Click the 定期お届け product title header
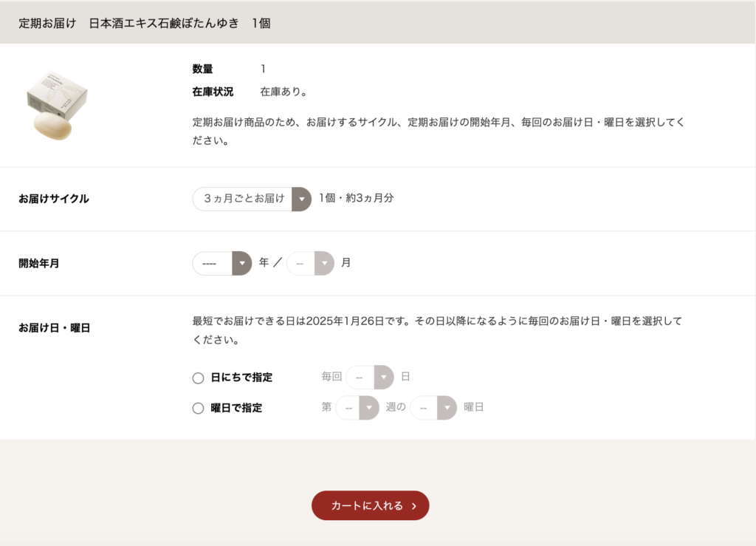This screenshot has height=546, width=756. coord(144,23)
